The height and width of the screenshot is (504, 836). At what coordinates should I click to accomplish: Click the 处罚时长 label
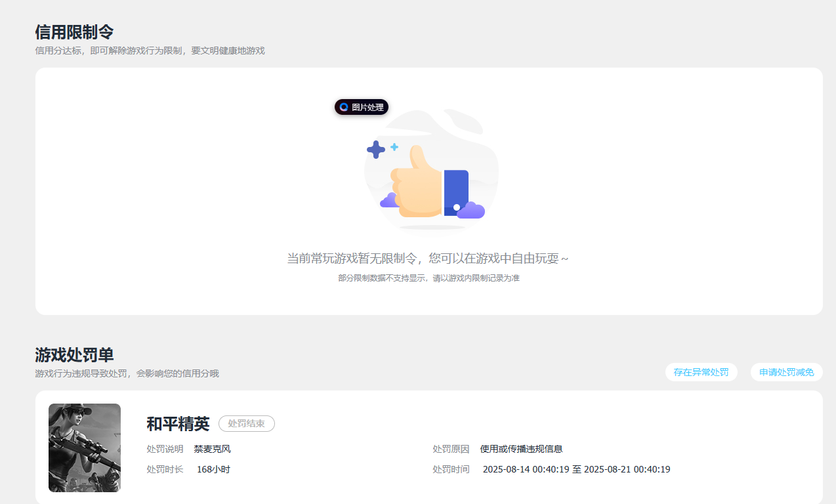165,469
